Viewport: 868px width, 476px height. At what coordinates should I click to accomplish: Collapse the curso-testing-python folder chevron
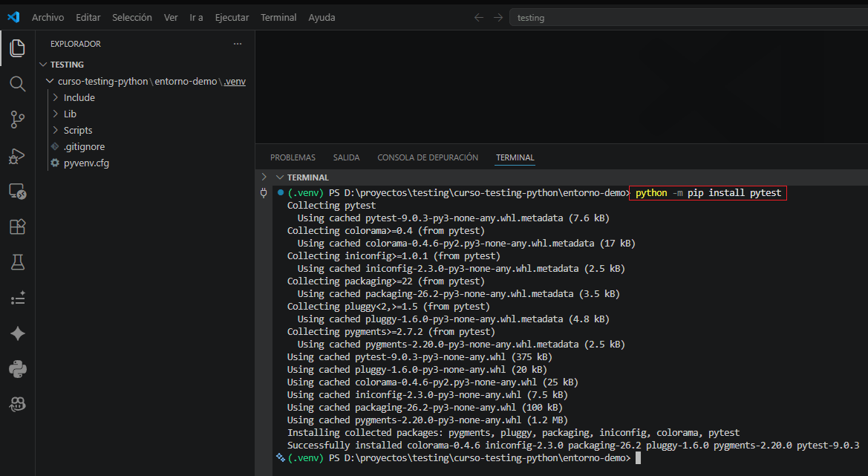50,82
